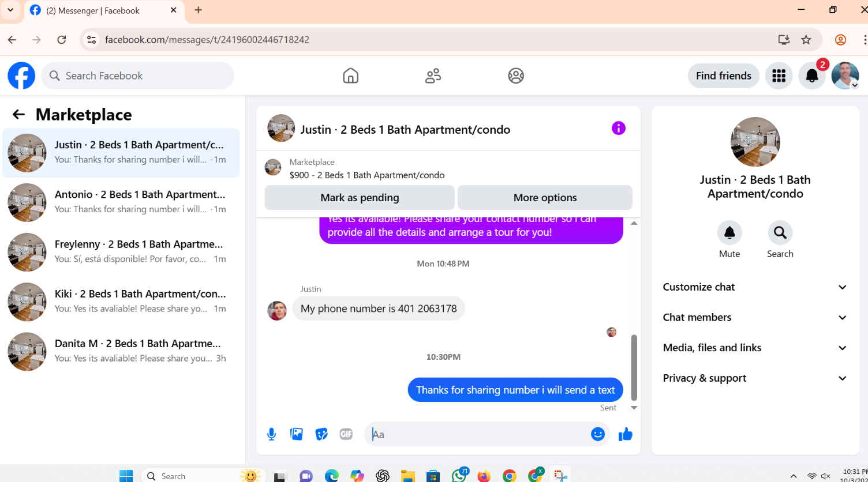Expand Media, files and links section
This screenshot has width=868, height=482.
(755, 348)
